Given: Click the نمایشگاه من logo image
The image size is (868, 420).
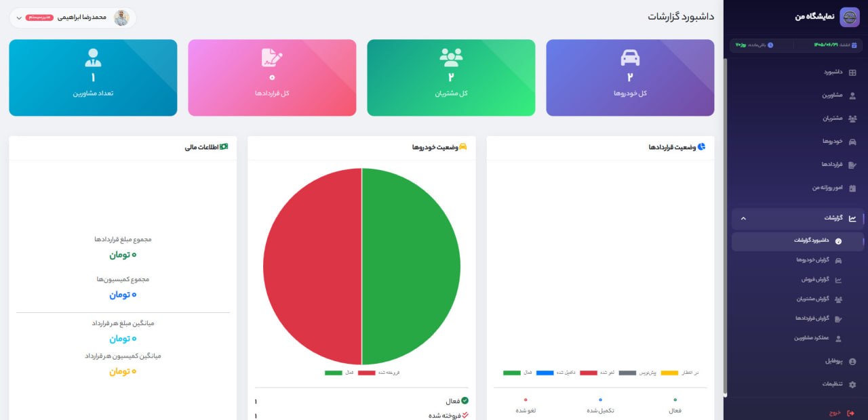Looking at the screenshot, I should (850, 17).
